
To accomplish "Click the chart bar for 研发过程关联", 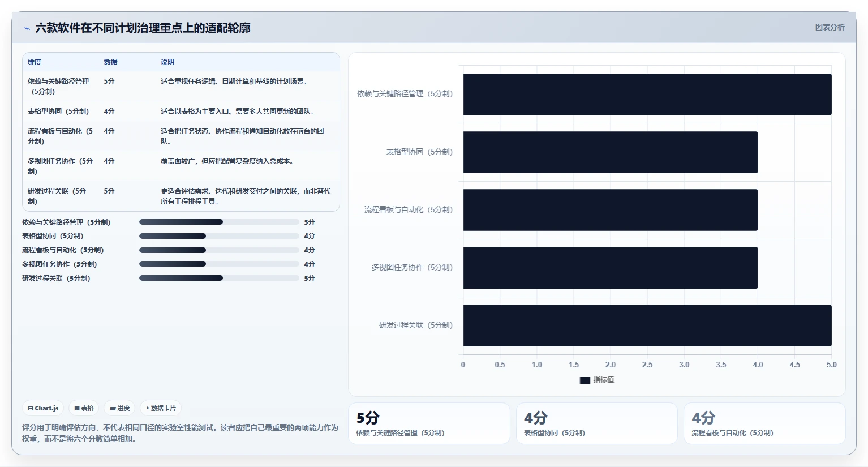I will click(x=647, y=325).
